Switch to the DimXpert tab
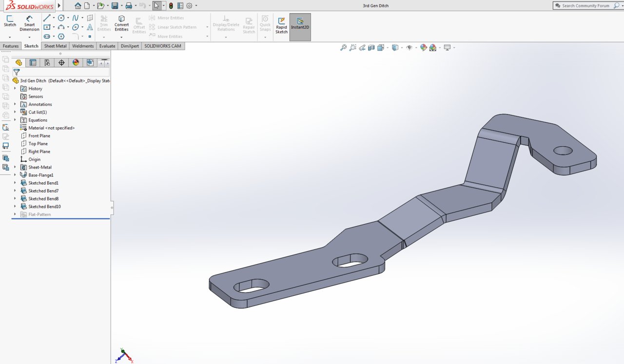The height and width of the screenshot is (364, 624). tap(130, 46)
